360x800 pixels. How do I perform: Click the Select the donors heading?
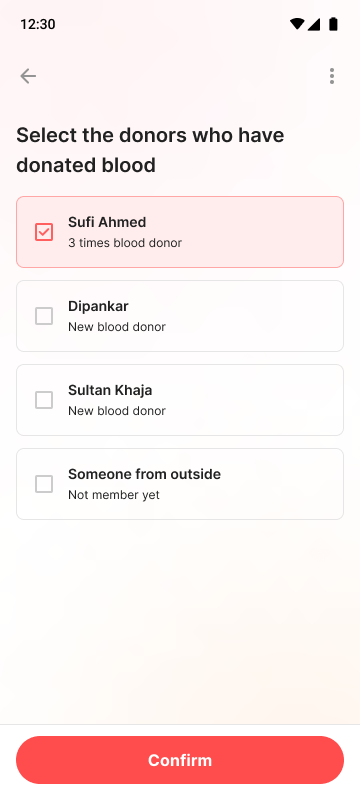point(150,150)
